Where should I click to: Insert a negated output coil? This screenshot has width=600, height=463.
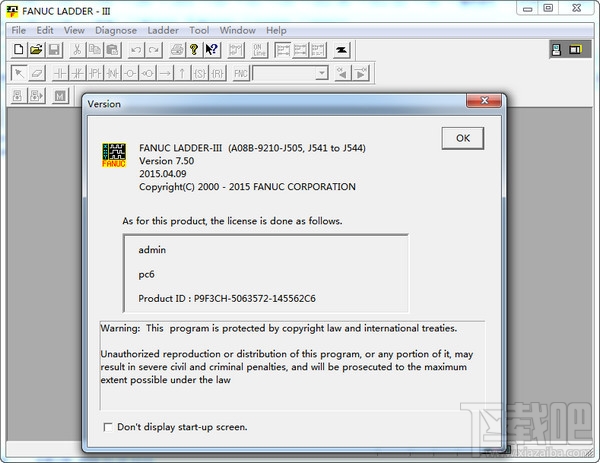[x=148, y=73]
